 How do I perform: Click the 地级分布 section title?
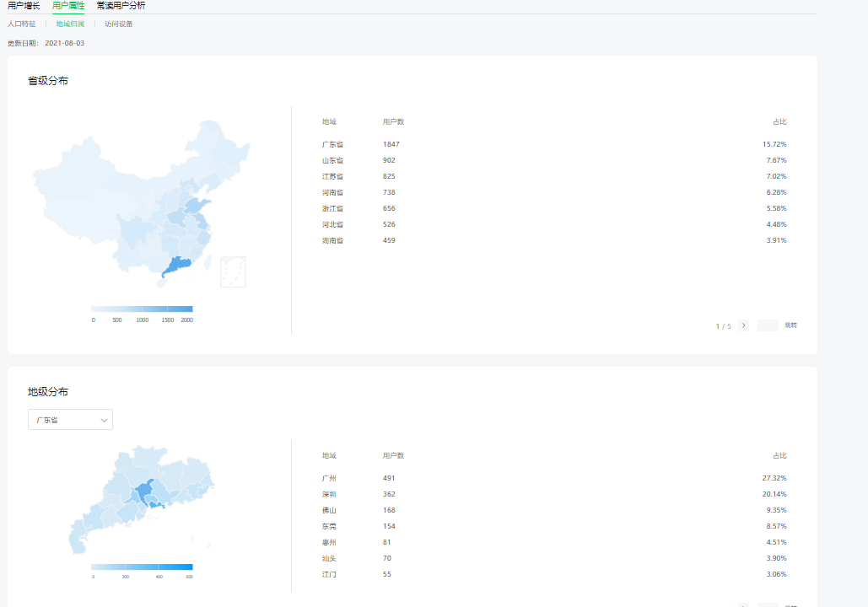point(48,392)
